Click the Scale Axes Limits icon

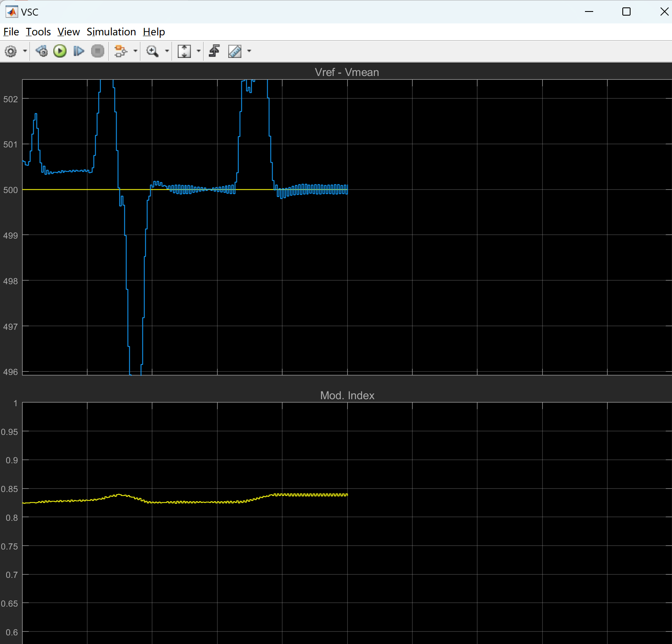[184, 51]
